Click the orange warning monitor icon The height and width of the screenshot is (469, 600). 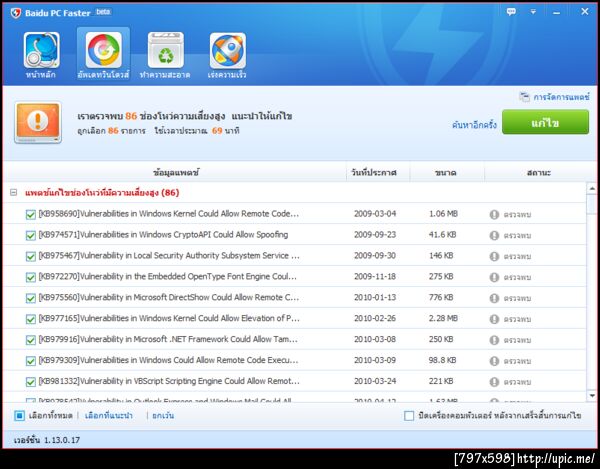click(x=38, y=123)
